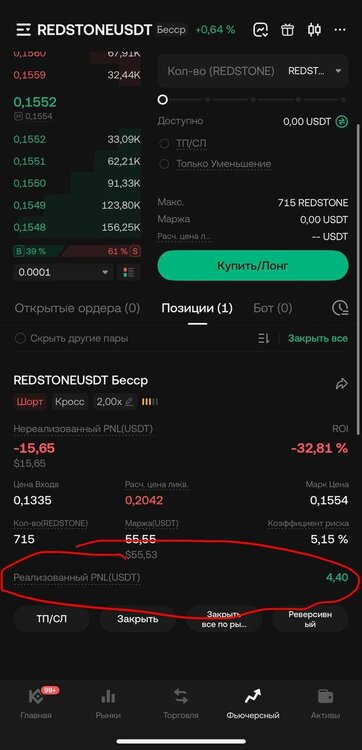Tap the green transfer funds icon
The width and height of the screenshot is (362, 750).
[x=341, y=121]
